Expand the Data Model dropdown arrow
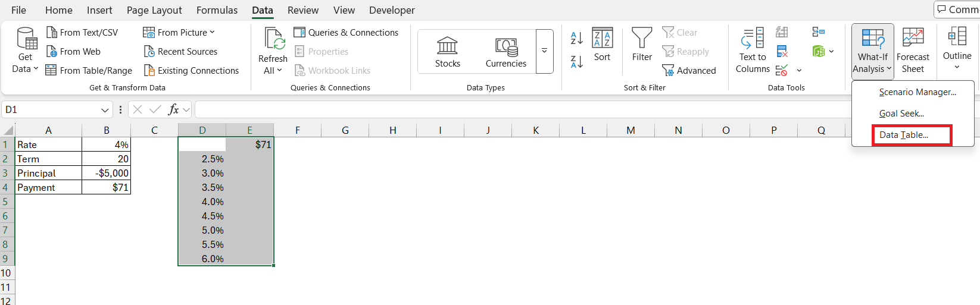This screenshot has height=305, width=980. pos(831,52)
